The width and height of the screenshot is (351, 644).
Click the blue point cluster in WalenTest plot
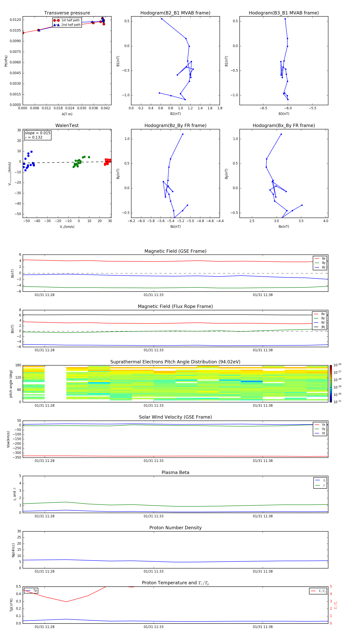pos(28,161)
